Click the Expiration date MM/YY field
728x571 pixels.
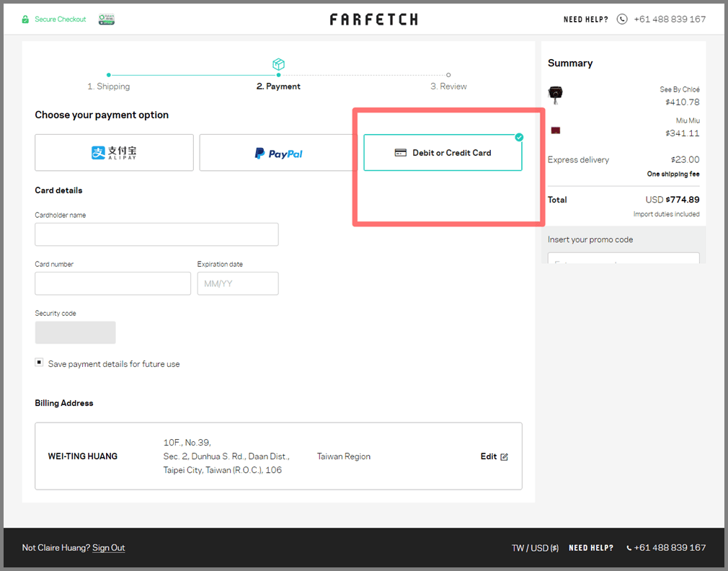pyautogui.click(x=238, y=283)
